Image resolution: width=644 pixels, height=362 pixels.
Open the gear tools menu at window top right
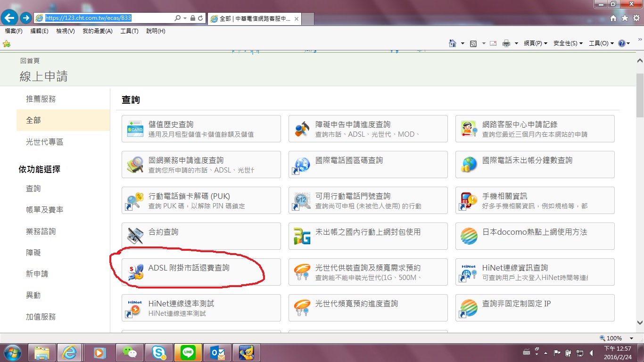636,18
